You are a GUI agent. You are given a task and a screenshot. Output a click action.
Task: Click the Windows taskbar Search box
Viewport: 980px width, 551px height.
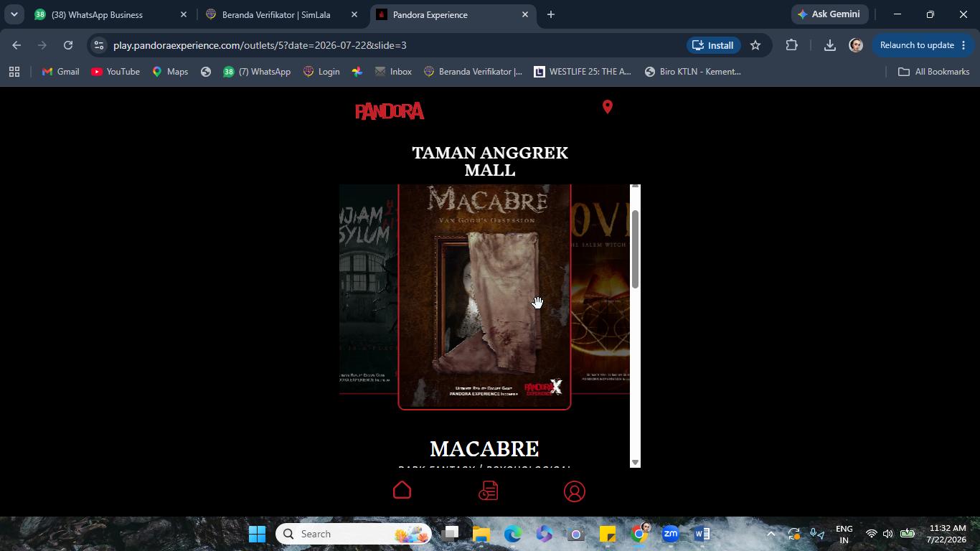coord(354,534)
